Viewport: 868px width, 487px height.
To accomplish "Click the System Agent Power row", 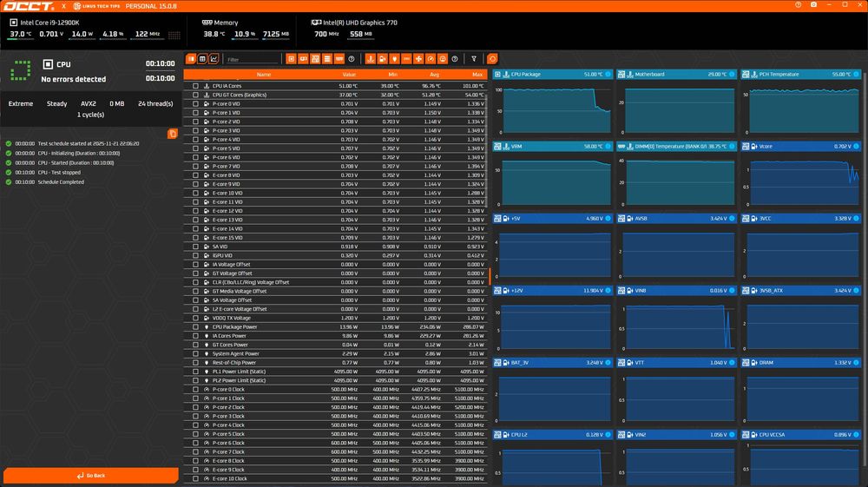I will coord(335,353).
